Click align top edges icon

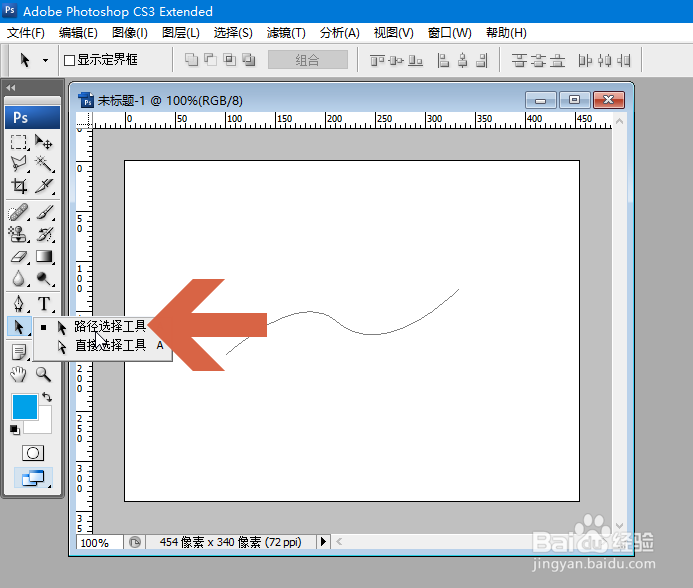point(377,60)
